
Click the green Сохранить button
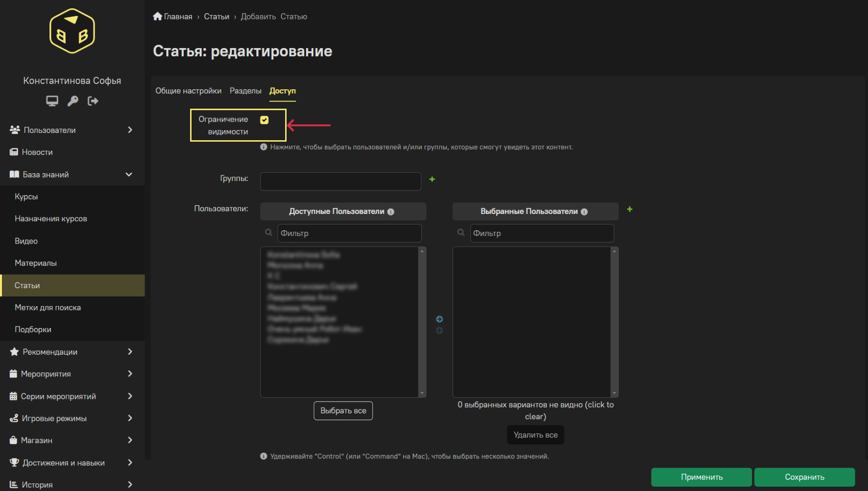pyautogui.click(x=804, y=477)
